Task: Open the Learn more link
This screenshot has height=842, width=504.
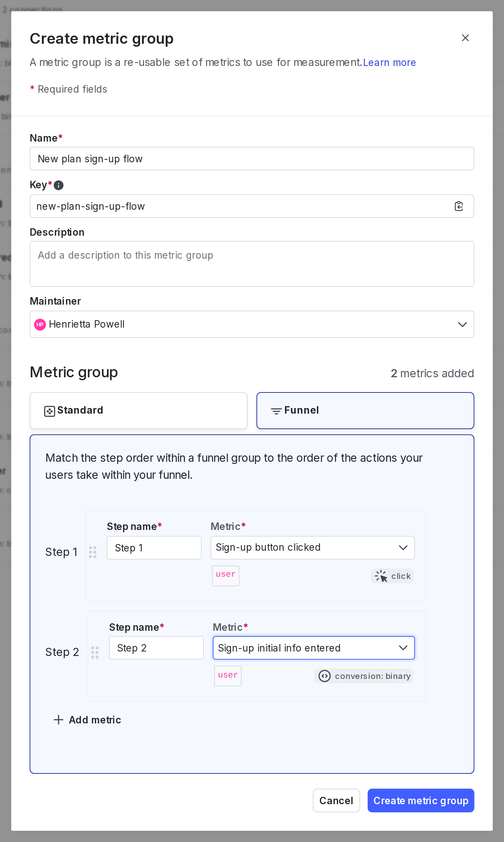Action: tap(389, 63)
